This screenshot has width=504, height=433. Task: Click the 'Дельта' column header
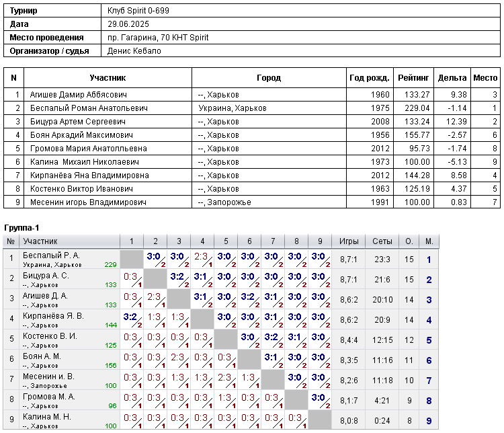tap(452, 78)
